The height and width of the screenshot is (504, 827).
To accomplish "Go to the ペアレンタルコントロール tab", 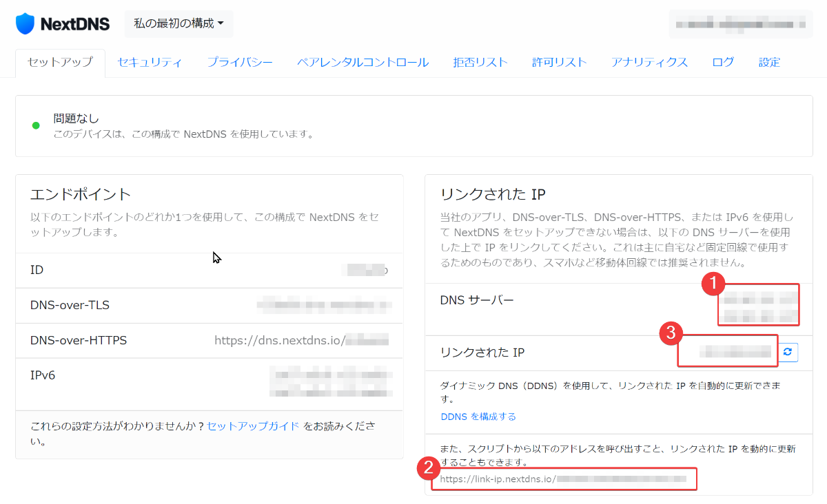I will [363, 62].
